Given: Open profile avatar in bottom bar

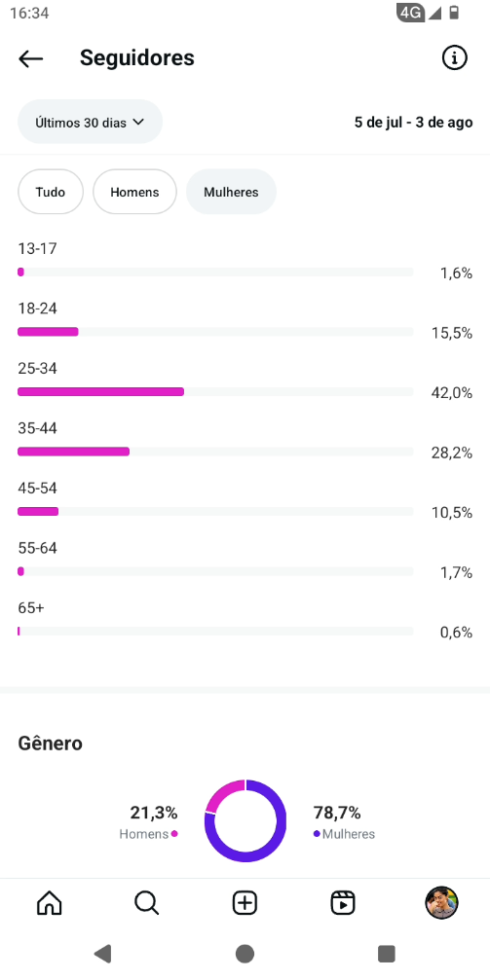Looking at the screenshot, I should pos(441,903).
